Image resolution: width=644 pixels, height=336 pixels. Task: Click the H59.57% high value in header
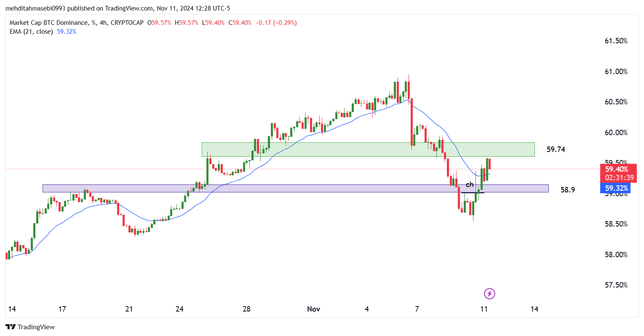[186, 23]
